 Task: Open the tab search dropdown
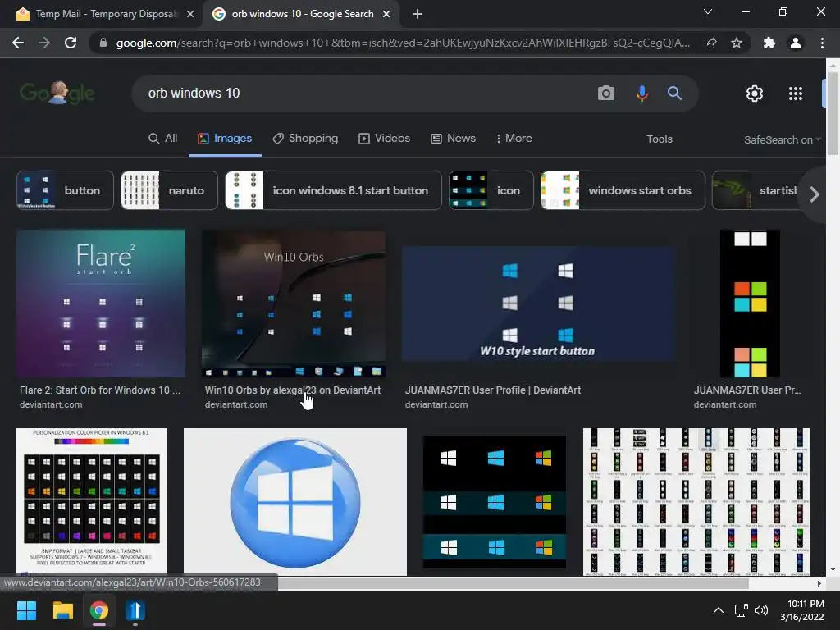point(708,11)
